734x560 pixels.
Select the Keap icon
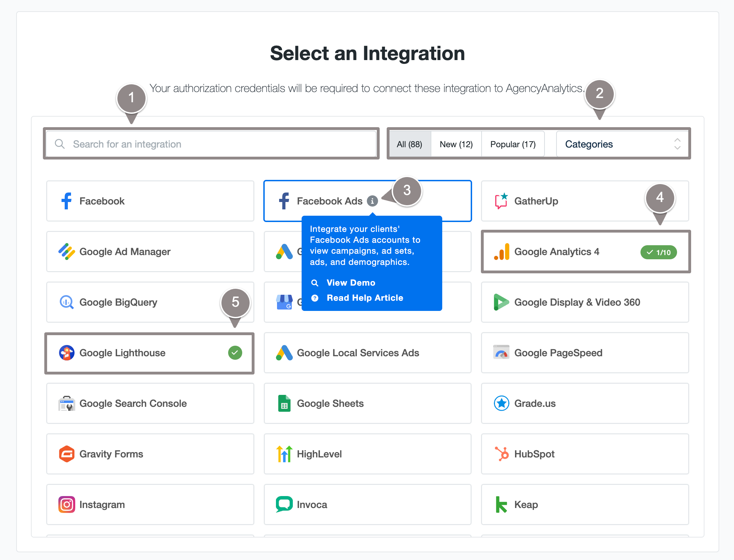[x=501, y=504]
